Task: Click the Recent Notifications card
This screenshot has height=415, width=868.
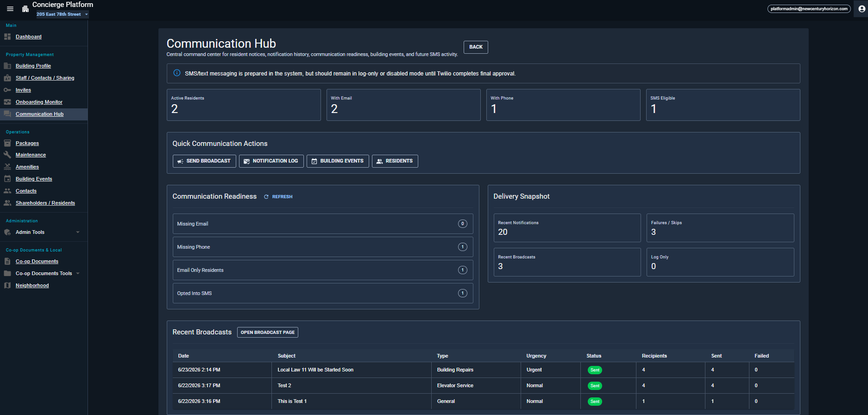Action: [567, 228]
